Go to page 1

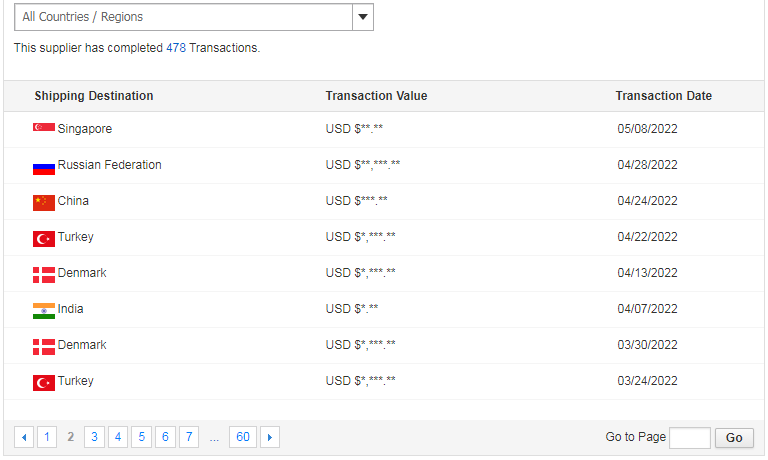click(47, 437)
